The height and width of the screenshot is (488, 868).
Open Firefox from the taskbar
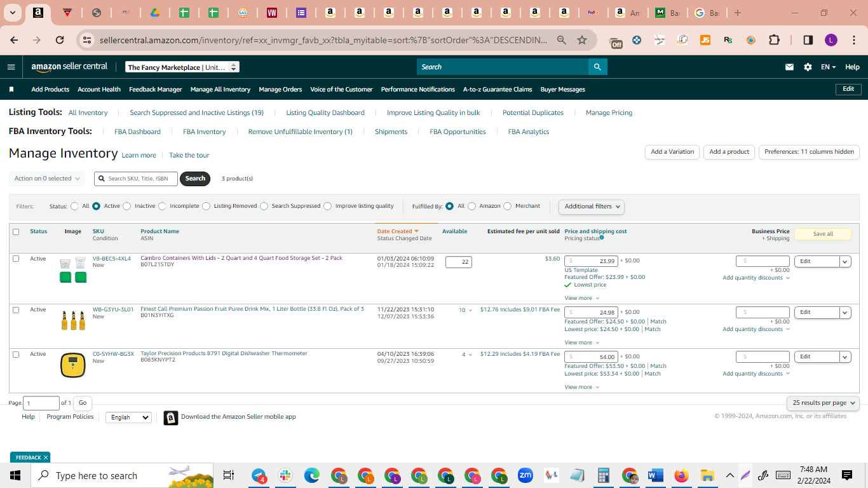682,475
